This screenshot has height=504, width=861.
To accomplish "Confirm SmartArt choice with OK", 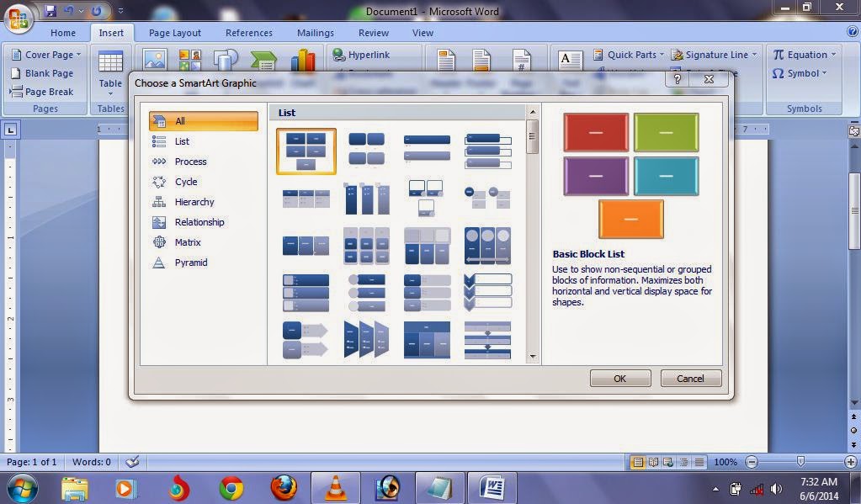I will click(x=620, y=378).
